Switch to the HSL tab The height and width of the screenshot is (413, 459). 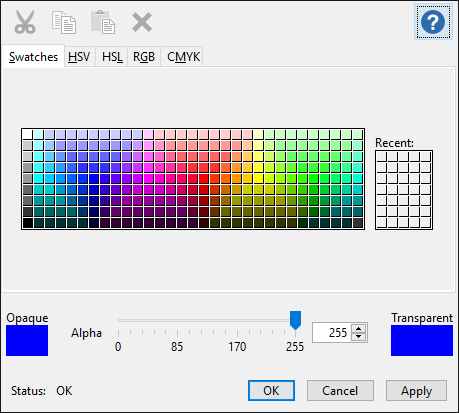[x=112, y=57]
